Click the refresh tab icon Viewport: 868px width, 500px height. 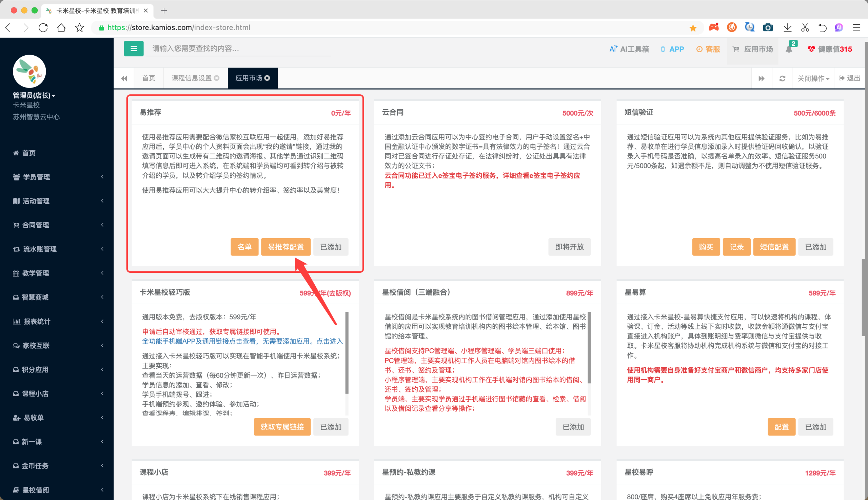click(x=782, y=78)
